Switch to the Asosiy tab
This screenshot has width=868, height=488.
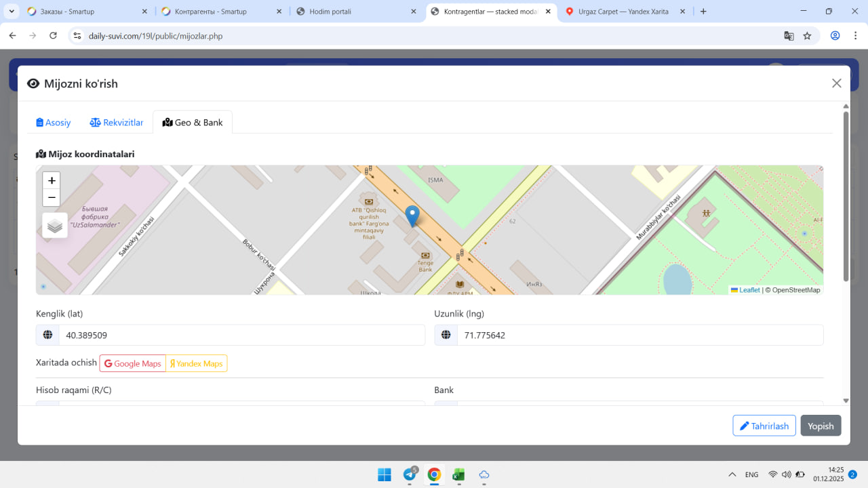[x=54, y=123]
